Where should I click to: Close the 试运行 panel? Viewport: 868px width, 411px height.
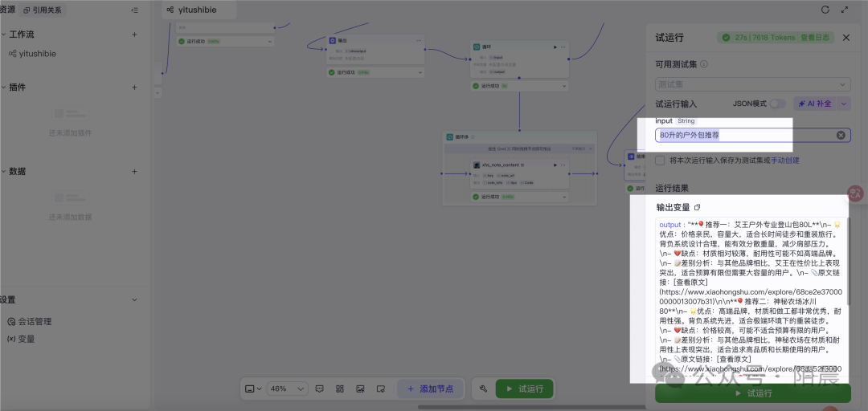tap(845, 38)
